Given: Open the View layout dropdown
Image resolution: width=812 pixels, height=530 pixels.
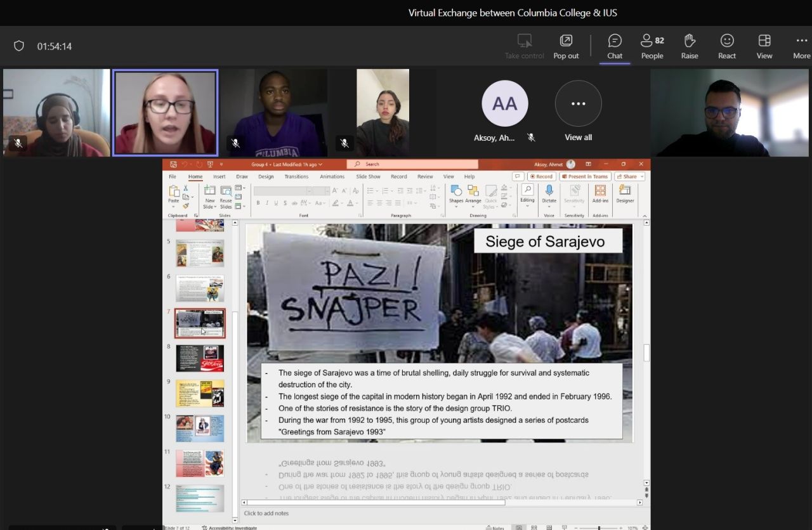Looking at the screenshot, I should click(764, 47).
